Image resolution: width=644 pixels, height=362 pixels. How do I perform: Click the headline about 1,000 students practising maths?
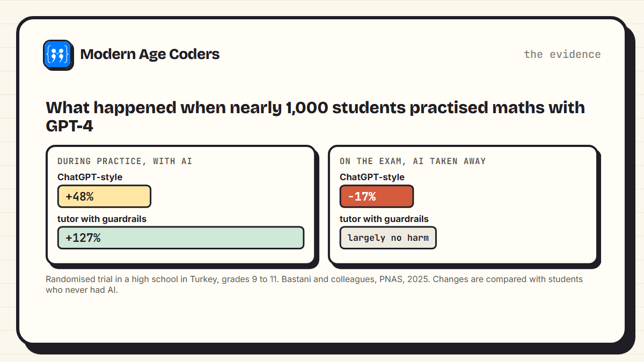315,116
